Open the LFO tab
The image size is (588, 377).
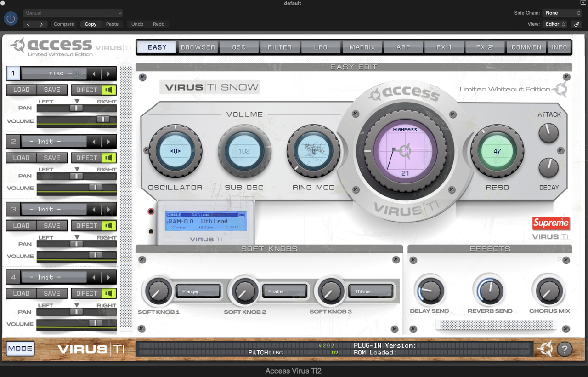coord(321,47)
